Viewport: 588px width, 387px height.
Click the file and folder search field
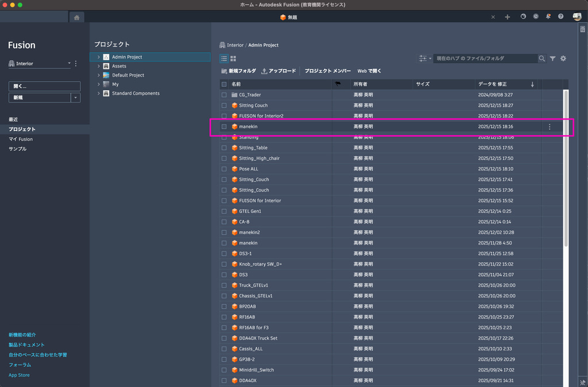[x=485, y=59]
